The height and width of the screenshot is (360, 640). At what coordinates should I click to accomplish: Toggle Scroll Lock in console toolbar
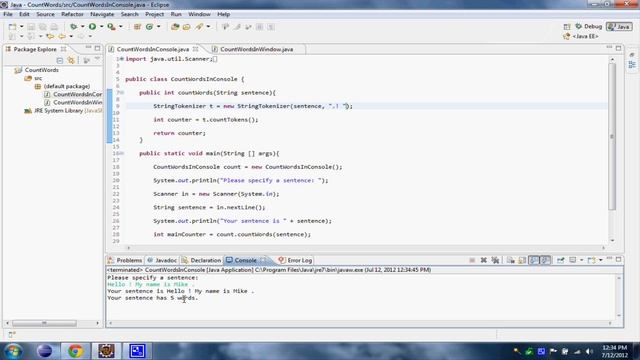522,260
